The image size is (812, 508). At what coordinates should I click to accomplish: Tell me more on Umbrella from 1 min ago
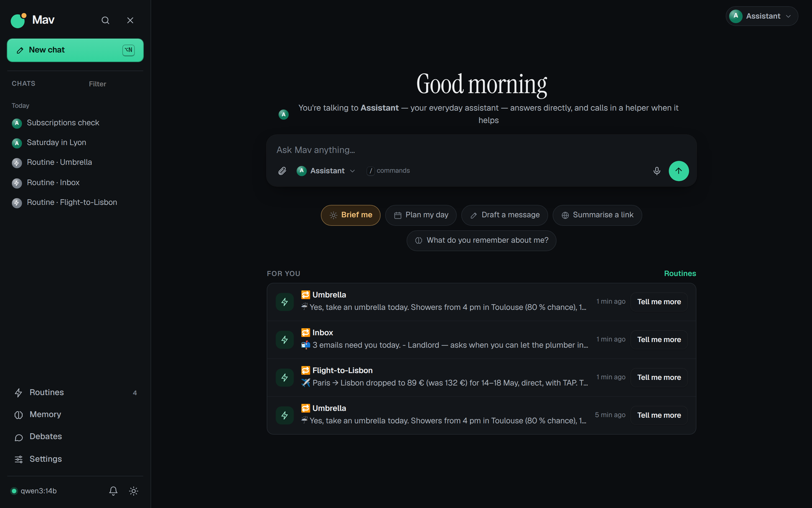click(x=659, y=302)
